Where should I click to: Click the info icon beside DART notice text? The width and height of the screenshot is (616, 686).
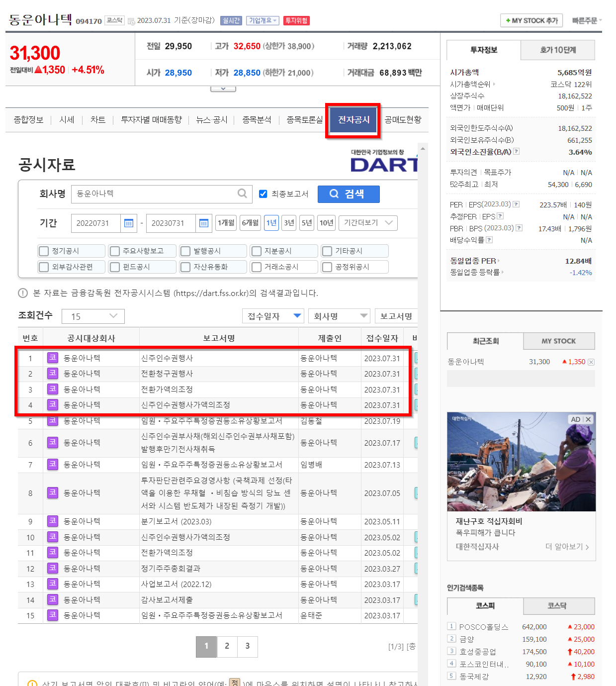[23, 293]
